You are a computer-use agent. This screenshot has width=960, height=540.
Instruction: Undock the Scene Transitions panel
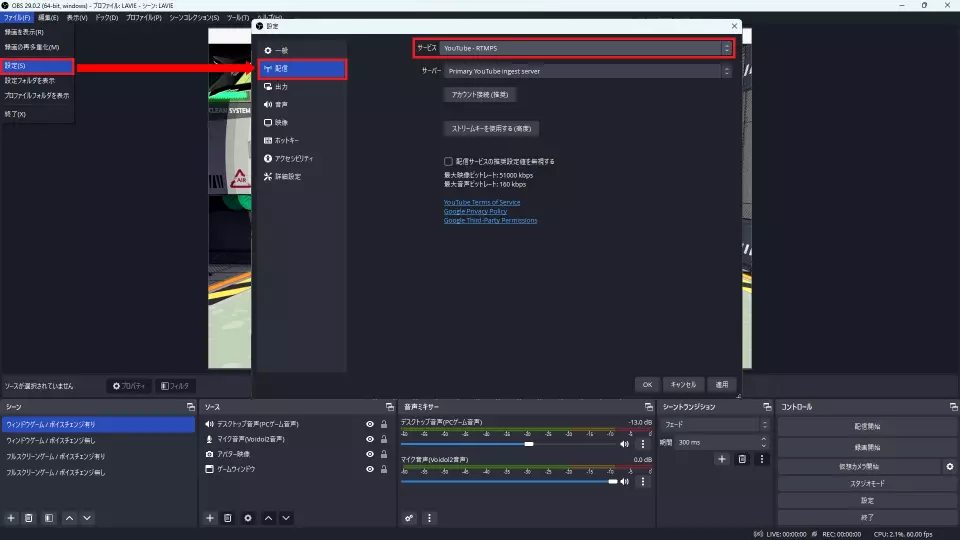coord(767,407)
